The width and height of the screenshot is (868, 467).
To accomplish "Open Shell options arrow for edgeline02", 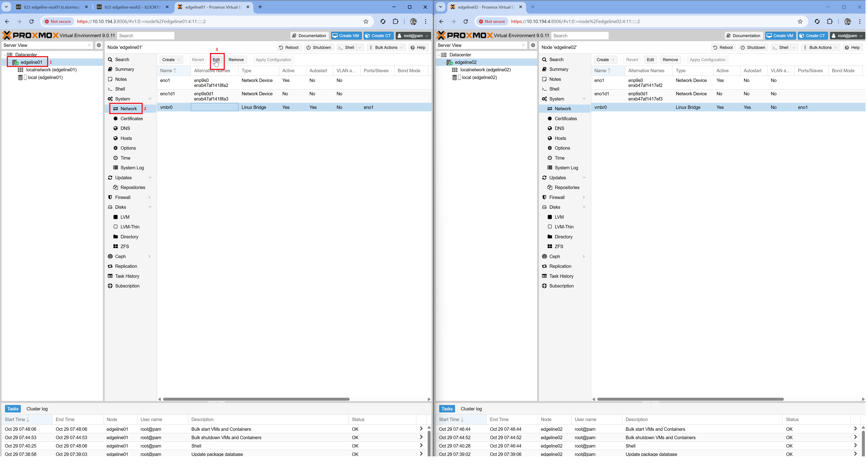I will 794,48.
